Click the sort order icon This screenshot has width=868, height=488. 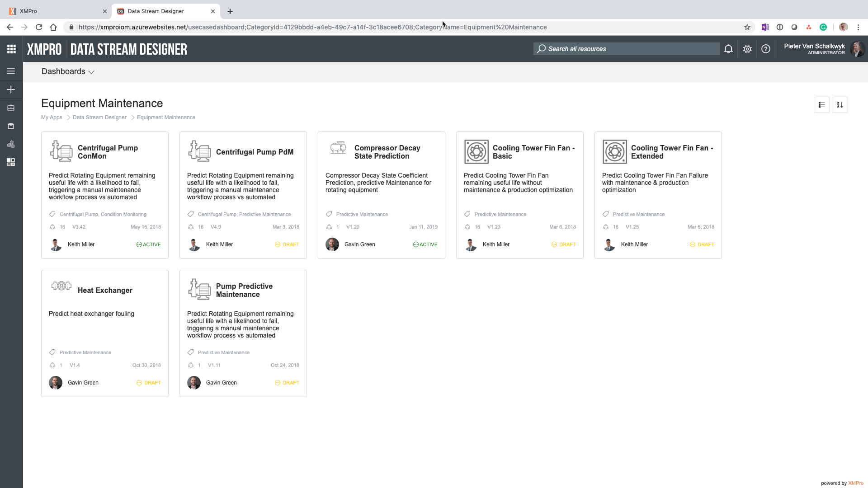tap(840, 105)
